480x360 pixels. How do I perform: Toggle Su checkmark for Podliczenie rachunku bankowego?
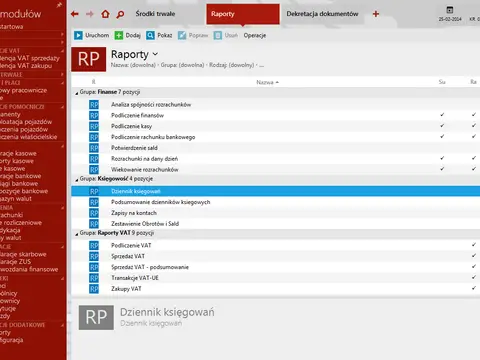pyautogui.click(x=442, y=136)
